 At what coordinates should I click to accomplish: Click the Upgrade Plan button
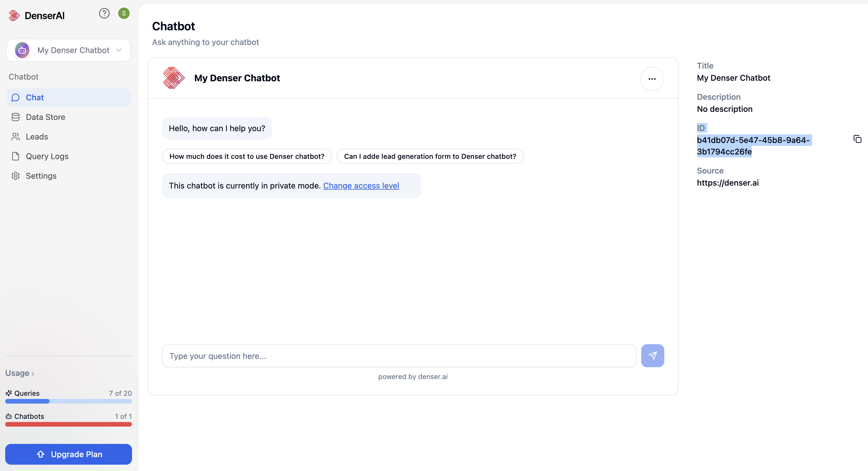68,454
